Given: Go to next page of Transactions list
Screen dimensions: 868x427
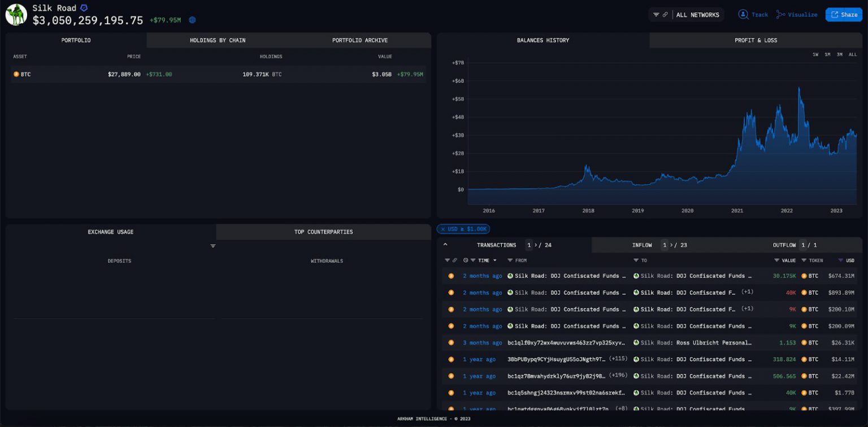Looking at the screenshot, I should (535, 245).
